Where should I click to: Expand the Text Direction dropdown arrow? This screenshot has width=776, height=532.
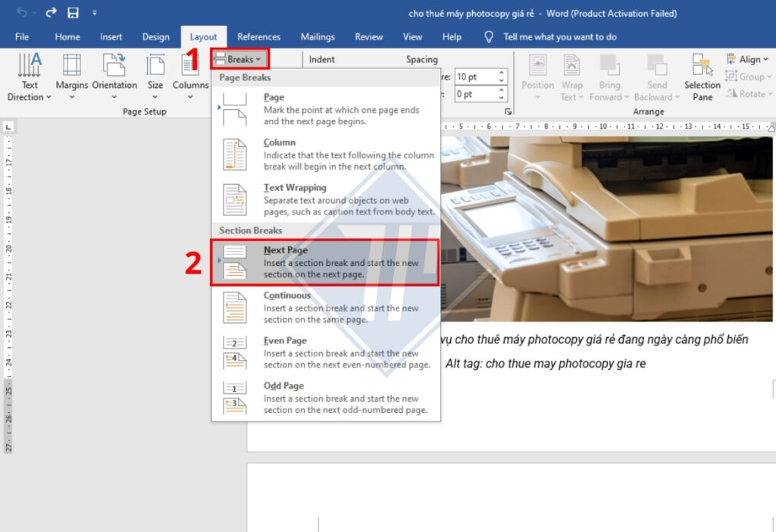[x=48, y=98]
